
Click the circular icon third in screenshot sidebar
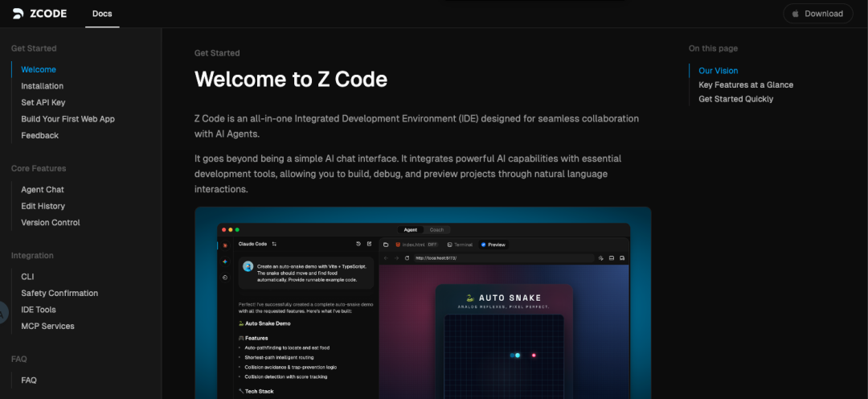(x=225, y=278)
